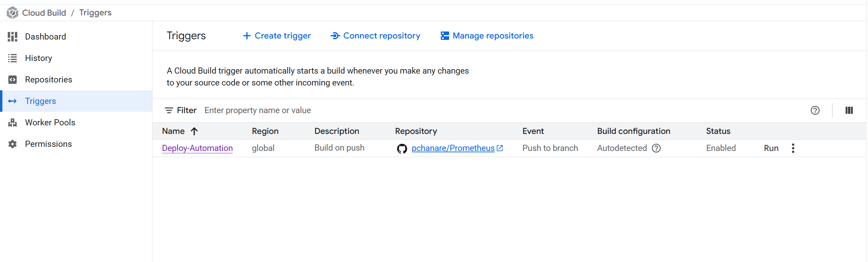The image size is (868, 262).
Task: Click the filter lines icon
Action: pos(169,110)
